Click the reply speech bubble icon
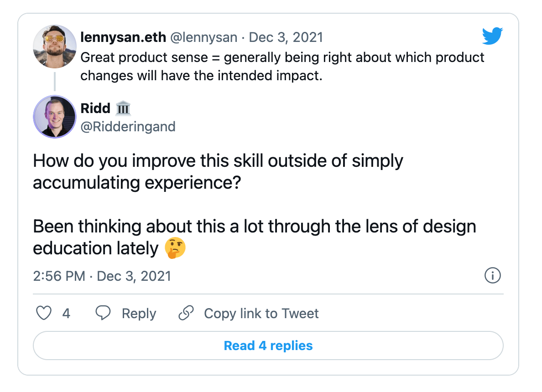Image resolution: width=542 pixels, height=392 pixels. coord(103,313)
